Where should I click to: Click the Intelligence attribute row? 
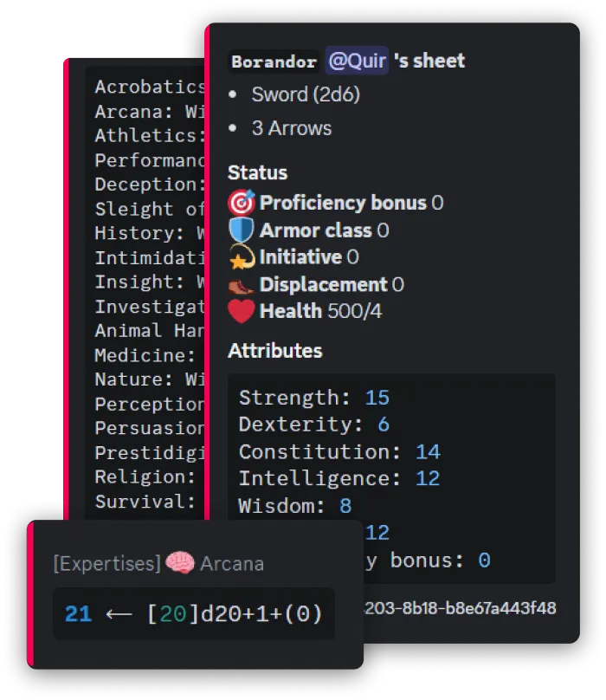click(x=338, y=478)
